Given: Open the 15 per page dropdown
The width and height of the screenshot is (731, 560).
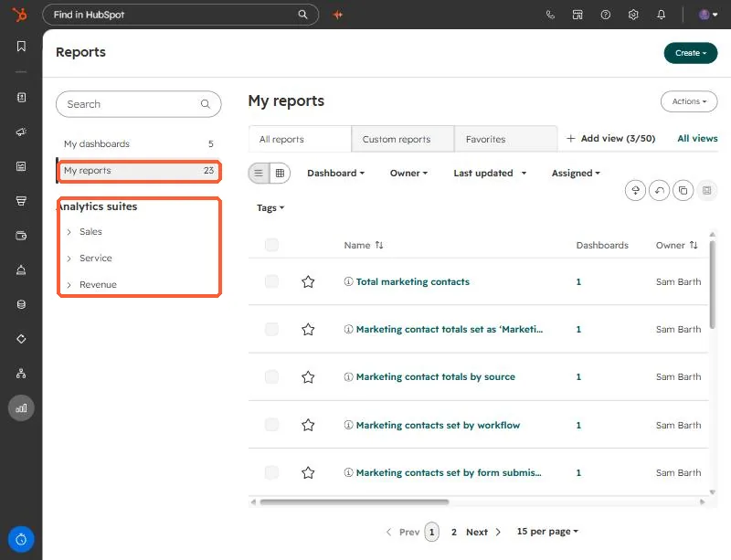Looking at the screenshot, I should (547, 532).
